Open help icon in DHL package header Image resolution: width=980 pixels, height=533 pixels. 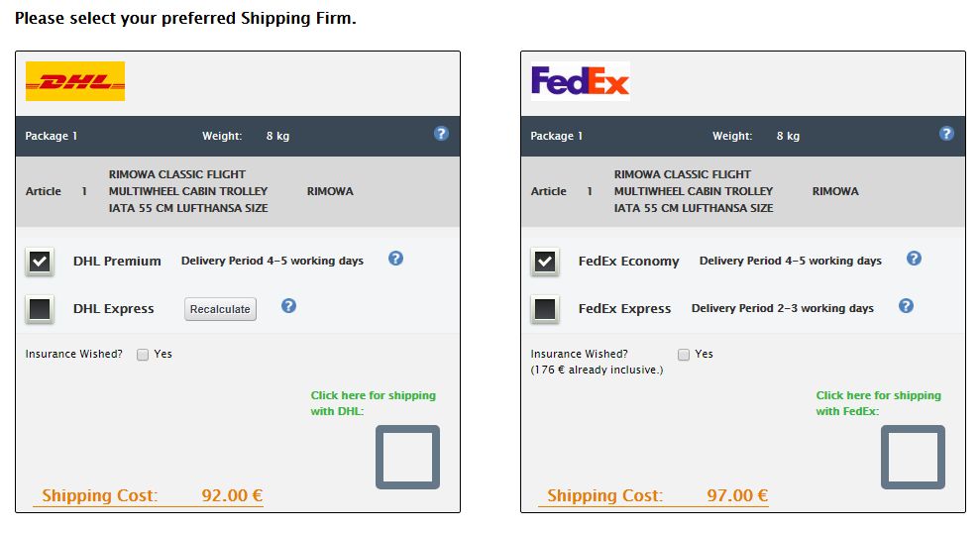[441, 134]
